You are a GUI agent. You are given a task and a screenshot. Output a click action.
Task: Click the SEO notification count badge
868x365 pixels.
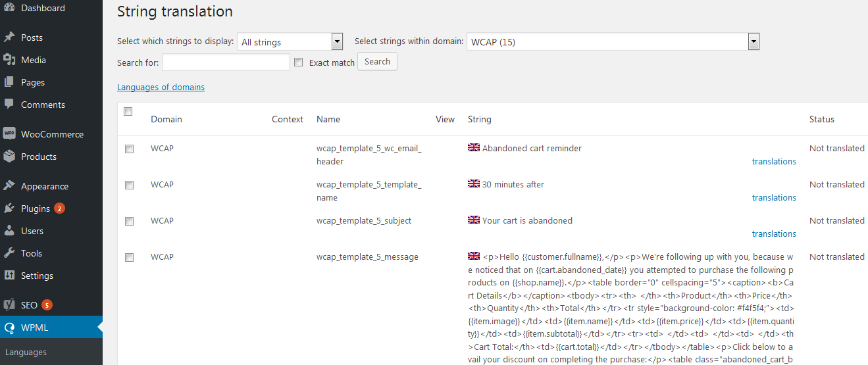tap(47, 305)
